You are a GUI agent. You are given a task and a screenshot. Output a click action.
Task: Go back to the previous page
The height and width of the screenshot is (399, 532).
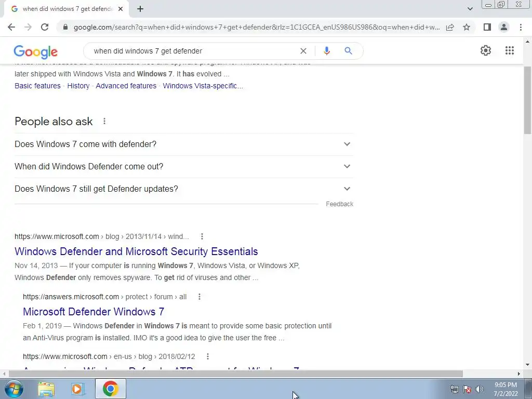11,27
